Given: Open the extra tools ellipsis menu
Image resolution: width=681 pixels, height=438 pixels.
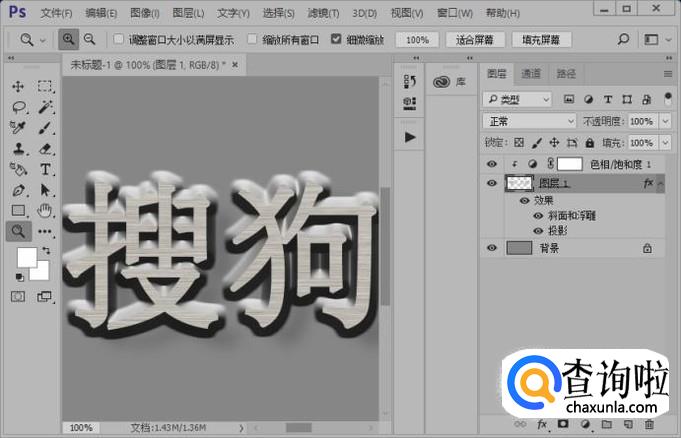Looking at the screenshot, I should click(45, 231).
